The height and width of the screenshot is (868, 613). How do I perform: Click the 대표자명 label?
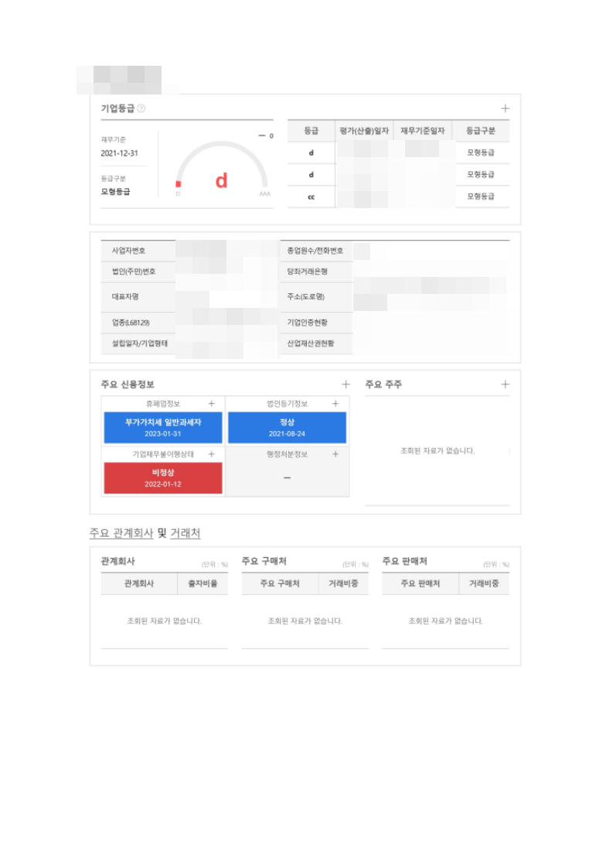[x=125, y=297]
